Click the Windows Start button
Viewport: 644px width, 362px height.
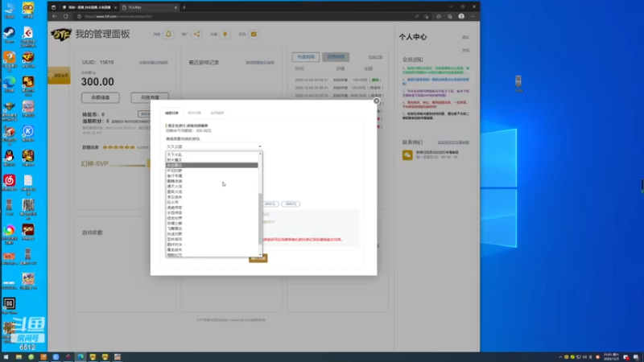6,357
